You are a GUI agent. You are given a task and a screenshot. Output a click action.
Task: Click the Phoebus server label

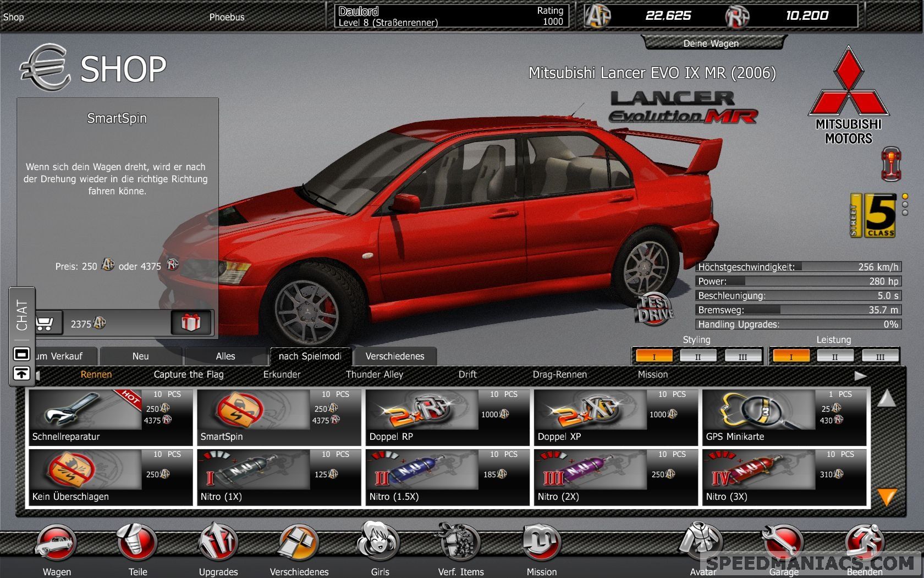click(x=227, y=17)
